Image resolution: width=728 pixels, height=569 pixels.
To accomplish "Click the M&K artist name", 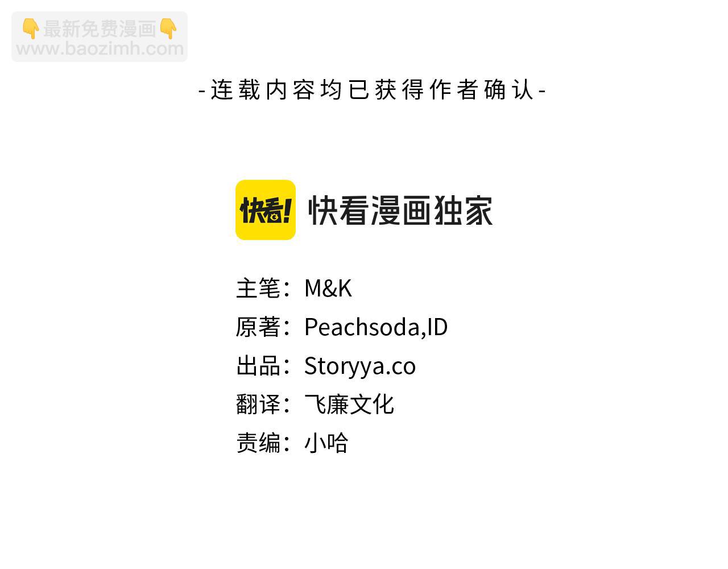I will pyautogui.click(x=328, y=288).
